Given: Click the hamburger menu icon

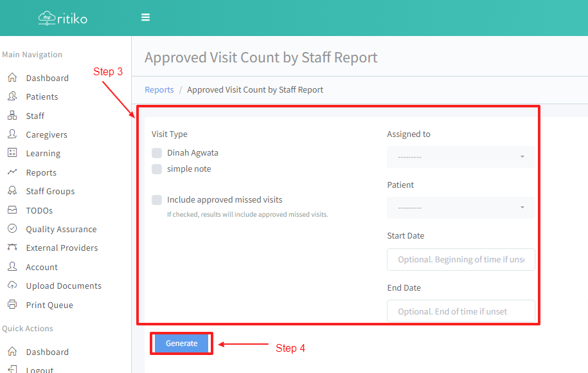Looking at the screenshot, I should [x=146, y=17].
